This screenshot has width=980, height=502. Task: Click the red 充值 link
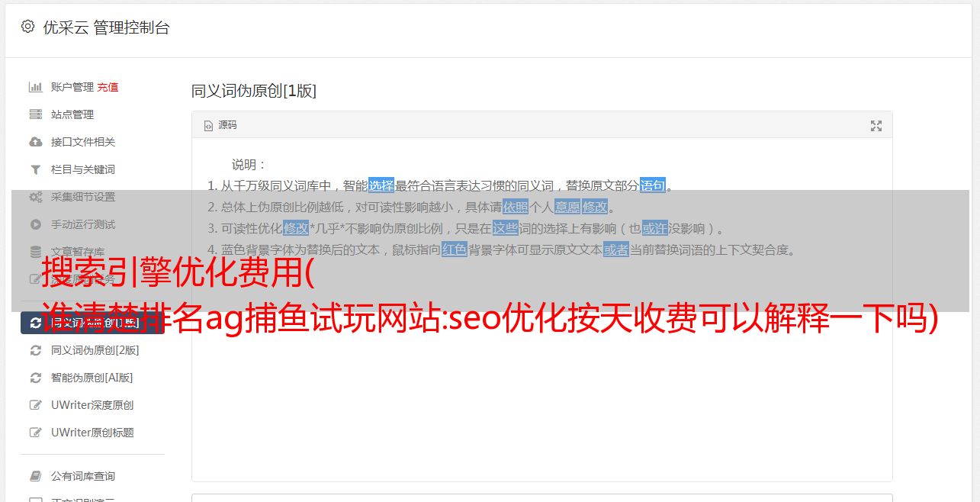coord(108,87)
